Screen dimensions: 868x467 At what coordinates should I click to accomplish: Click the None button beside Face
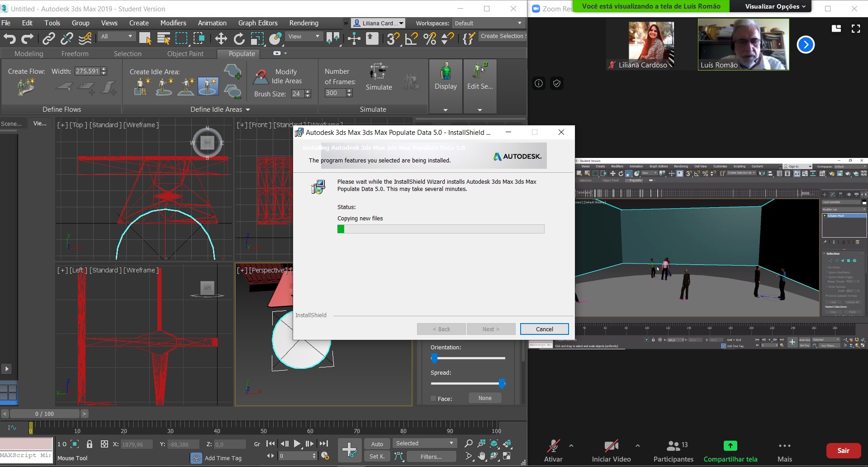tap(485, 398)
